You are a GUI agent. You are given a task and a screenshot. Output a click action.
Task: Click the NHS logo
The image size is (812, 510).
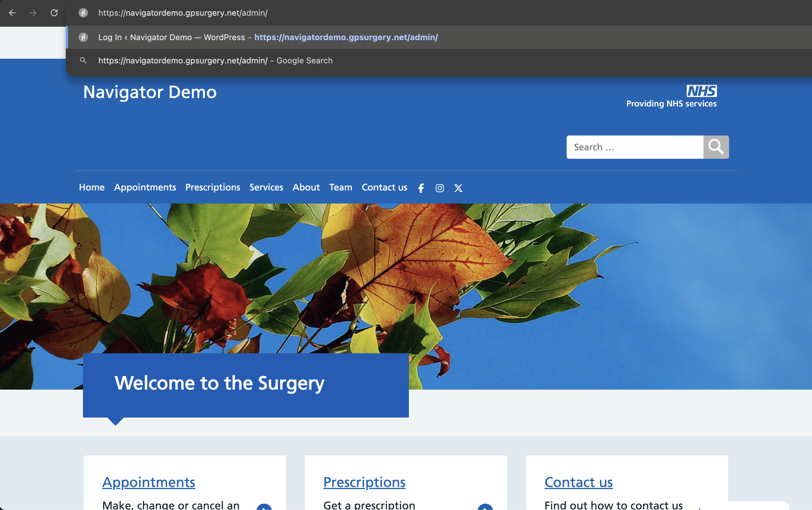tap(701, 91)
